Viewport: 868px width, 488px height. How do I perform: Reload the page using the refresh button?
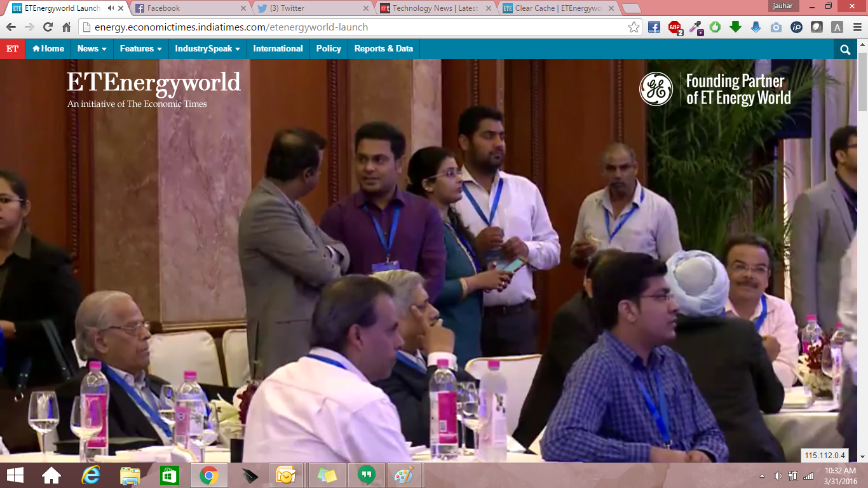(x=48, y=27)
